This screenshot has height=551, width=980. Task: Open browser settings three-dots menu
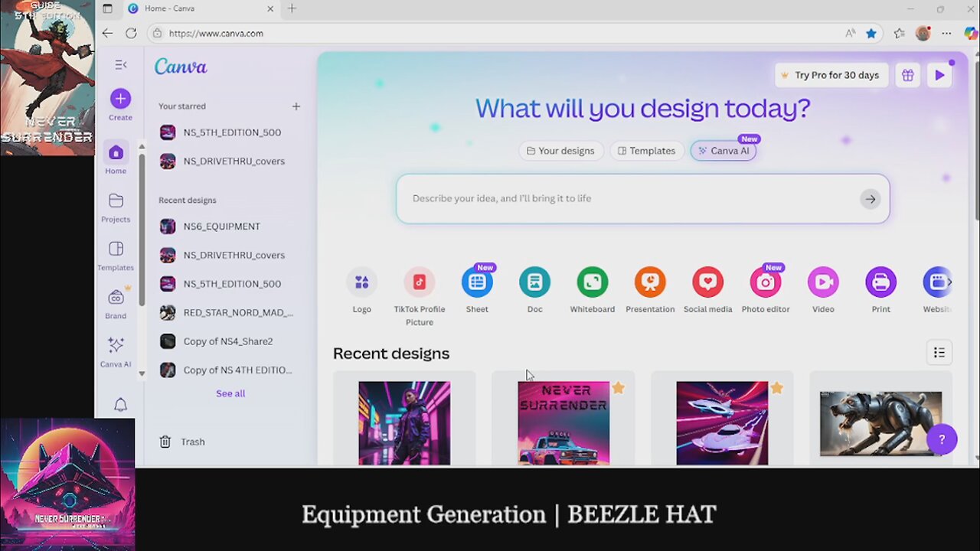946,33
